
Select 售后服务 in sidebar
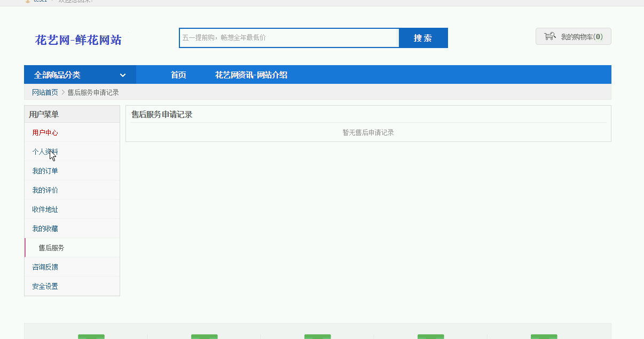51,248
